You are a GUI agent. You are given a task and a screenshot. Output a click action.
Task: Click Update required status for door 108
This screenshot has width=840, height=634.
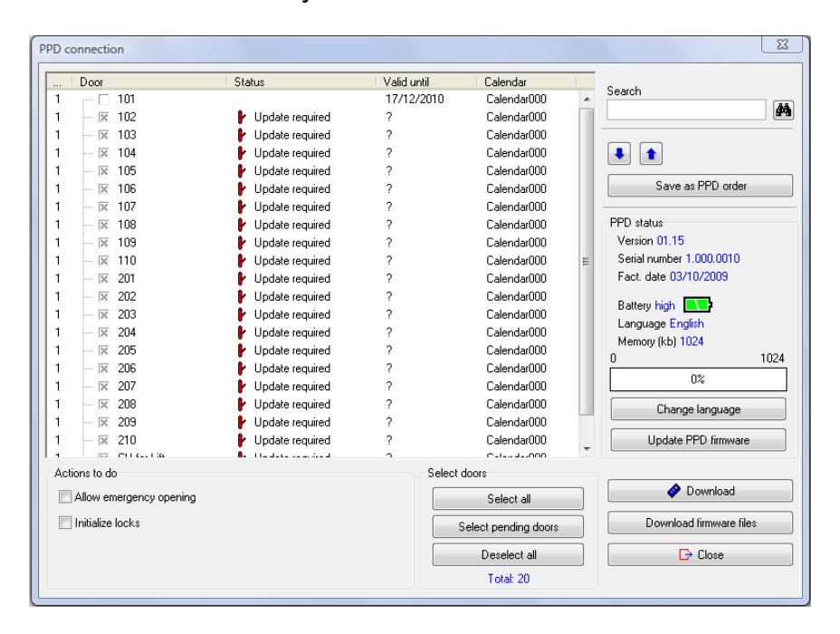292,225
